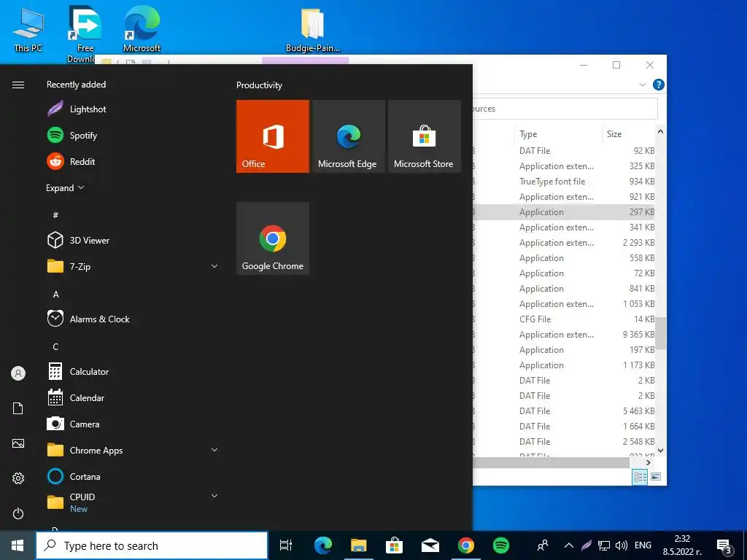The width and height of the screenshot is (747, 560).
Task: Click the Windows Start button
Action: click(18, 545)
